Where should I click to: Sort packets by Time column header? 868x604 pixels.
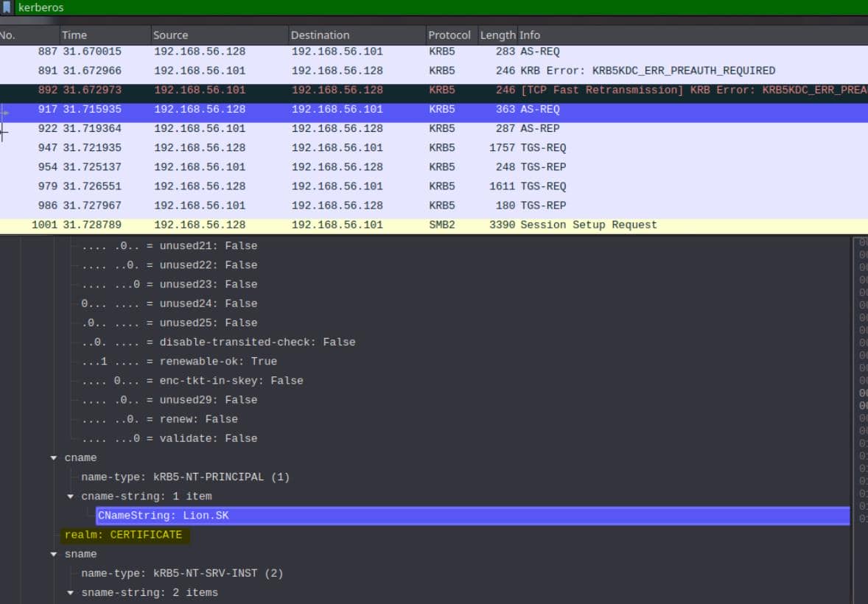coord(105,35)
